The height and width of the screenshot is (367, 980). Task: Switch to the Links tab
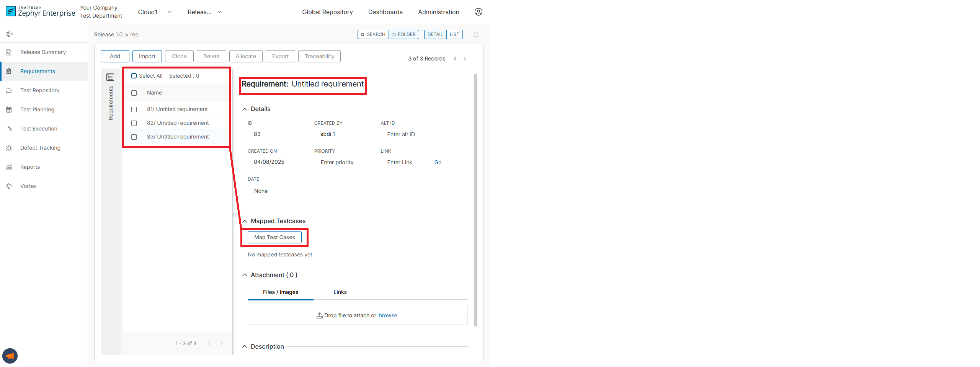(340, 292)
